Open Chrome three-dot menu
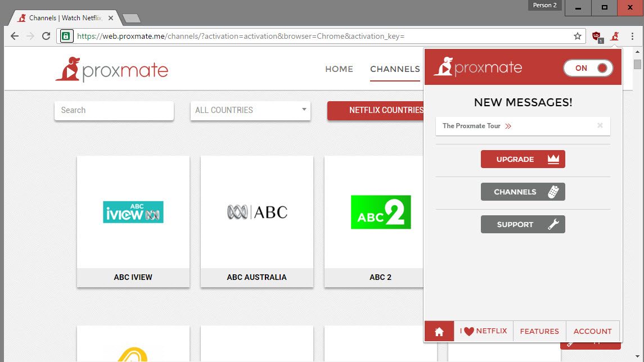Viewport: 644px width, 362px height. click(633, 36)
